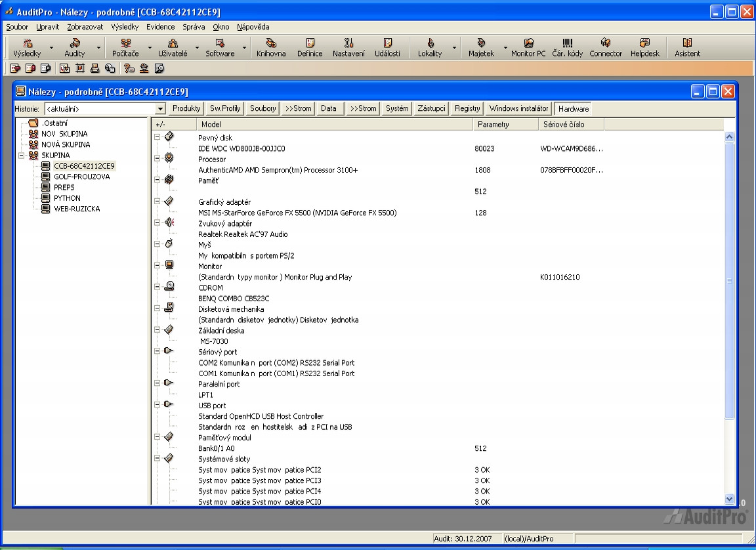756x550 pixels.
Task: Sort by Parametry column header
Action: coord(506,124)
